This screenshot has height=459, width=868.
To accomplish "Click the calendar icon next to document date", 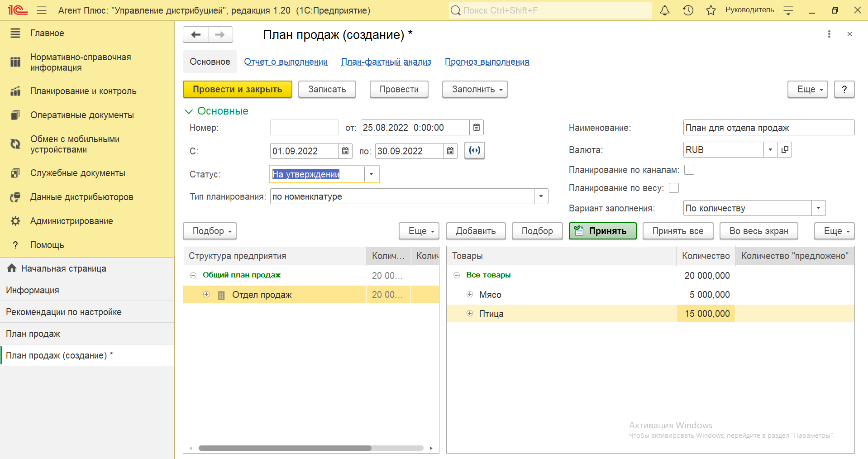I will [x=477, y=128].
